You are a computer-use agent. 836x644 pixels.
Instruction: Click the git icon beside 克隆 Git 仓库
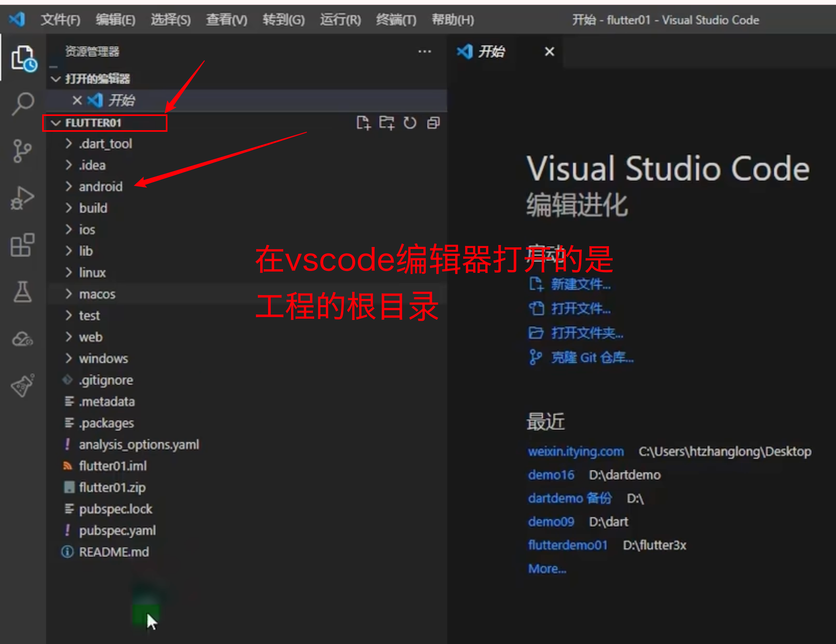click(x=535, y=357)
